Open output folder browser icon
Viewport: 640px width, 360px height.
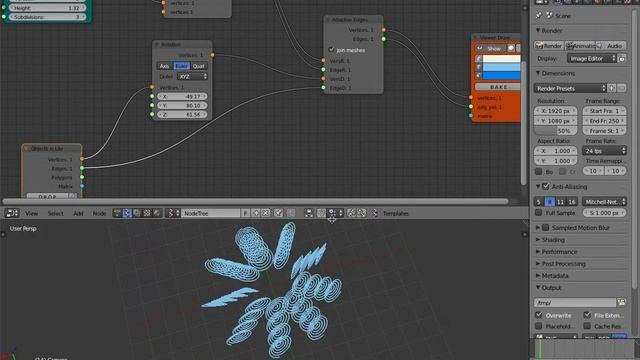coord(621,302)
